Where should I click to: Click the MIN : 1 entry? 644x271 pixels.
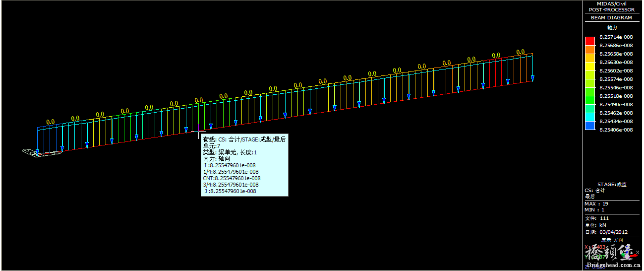(x=594, y=209)
